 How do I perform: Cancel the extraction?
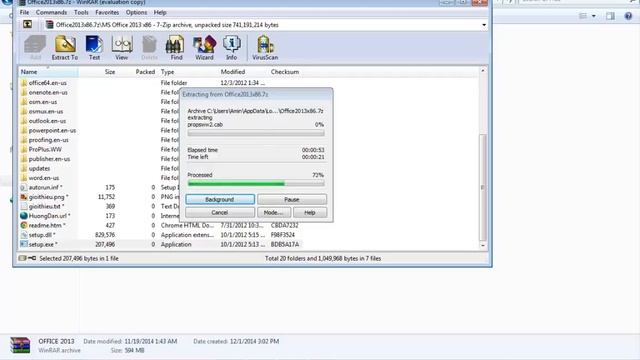tap(220, 212)
